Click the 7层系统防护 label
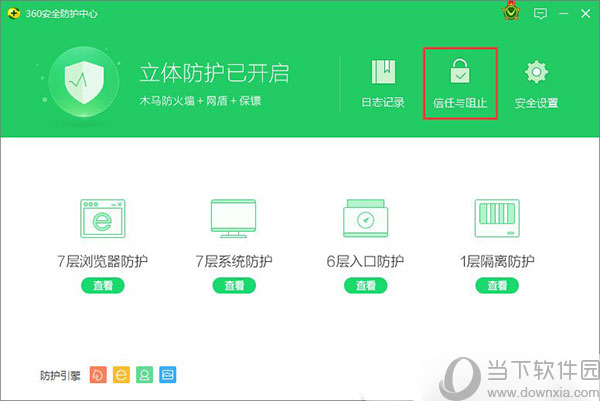Image resolution: width=600 pixels, height=401 pixels. pos(234,261)
